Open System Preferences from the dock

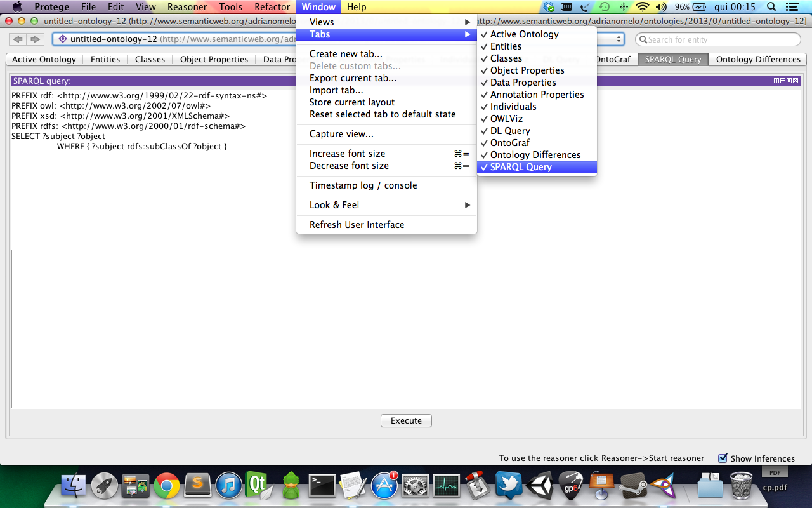click(415, 486)
